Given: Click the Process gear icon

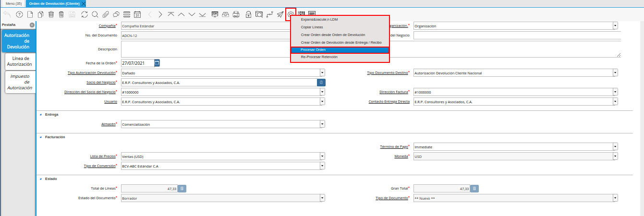Looking at the screenshot, I should (291, 14).
